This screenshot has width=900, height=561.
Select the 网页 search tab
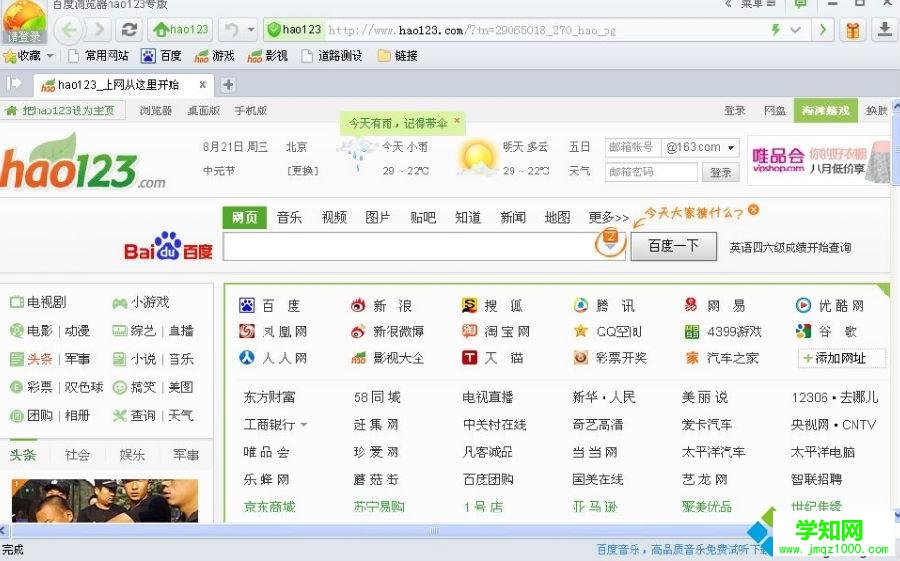[245, 218]
